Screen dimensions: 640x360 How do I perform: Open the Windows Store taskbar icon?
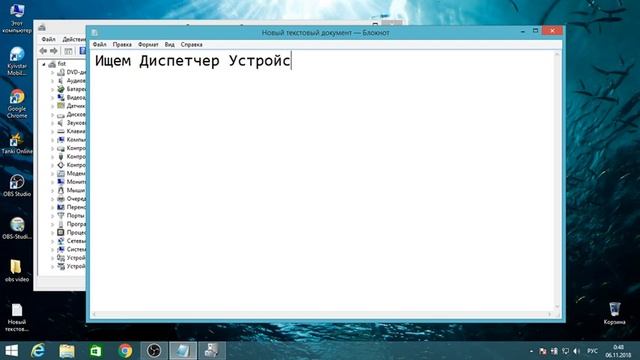96,351
